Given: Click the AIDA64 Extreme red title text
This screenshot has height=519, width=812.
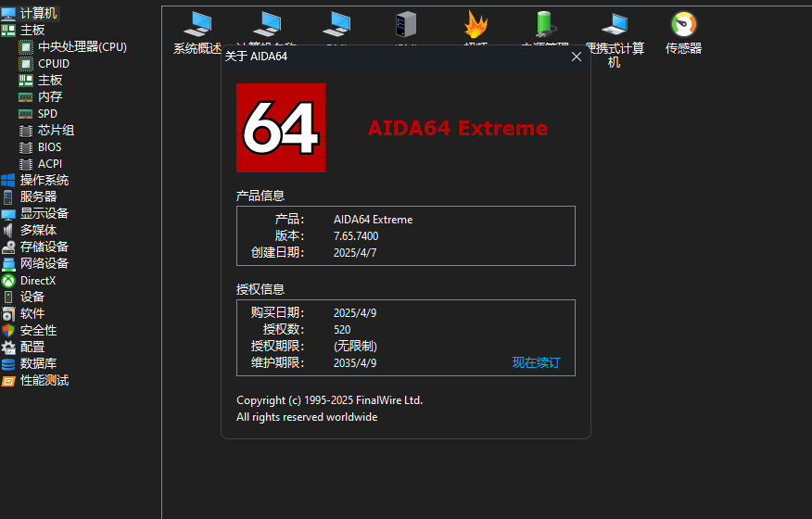Looking at the screenshot, I should [457, 128].
